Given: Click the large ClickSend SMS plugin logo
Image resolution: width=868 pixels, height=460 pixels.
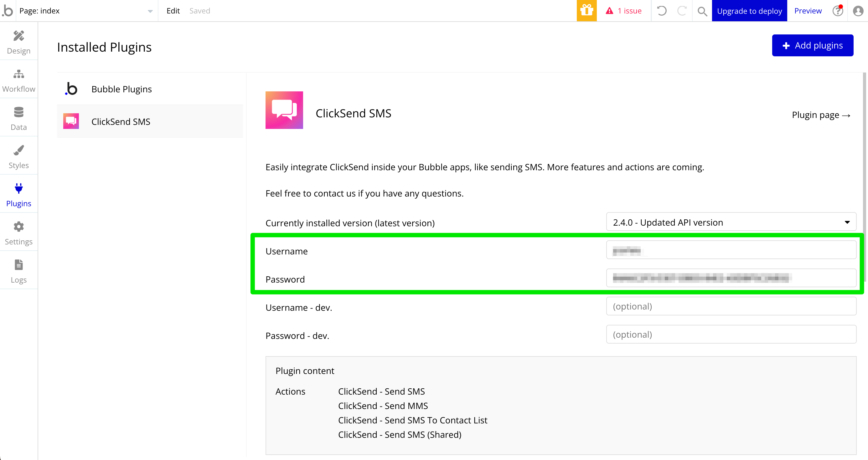Looking at the screenshot, I should coord(284,110).
